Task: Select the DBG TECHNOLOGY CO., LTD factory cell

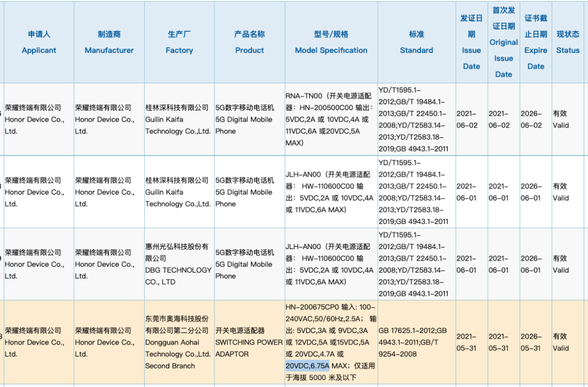Action: pyautogui.click(x=179, y=264)
